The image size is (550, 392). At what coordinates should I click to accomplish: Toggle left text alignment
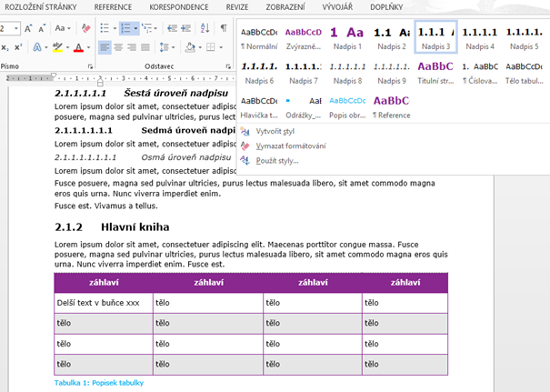click(105, 47)
